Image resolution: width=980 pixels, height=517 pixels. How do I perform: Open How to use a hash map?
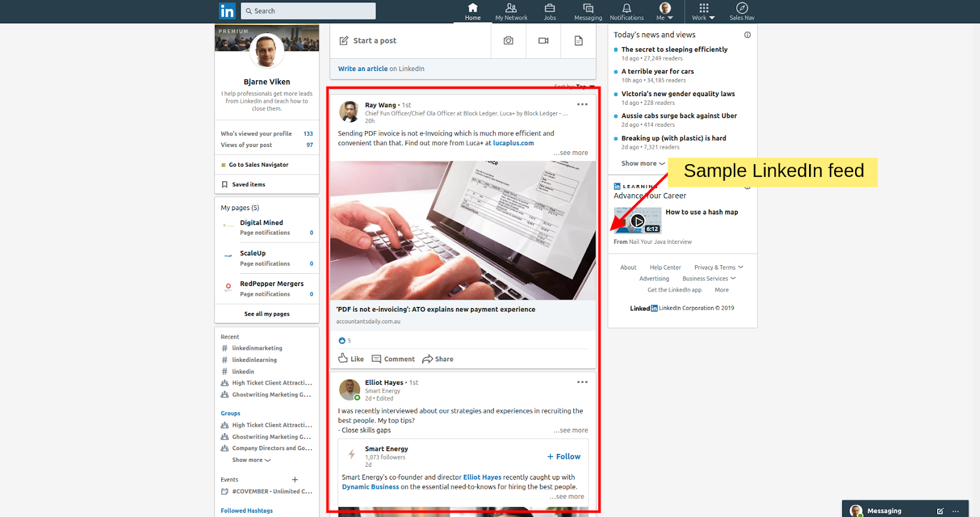(701, 212)
